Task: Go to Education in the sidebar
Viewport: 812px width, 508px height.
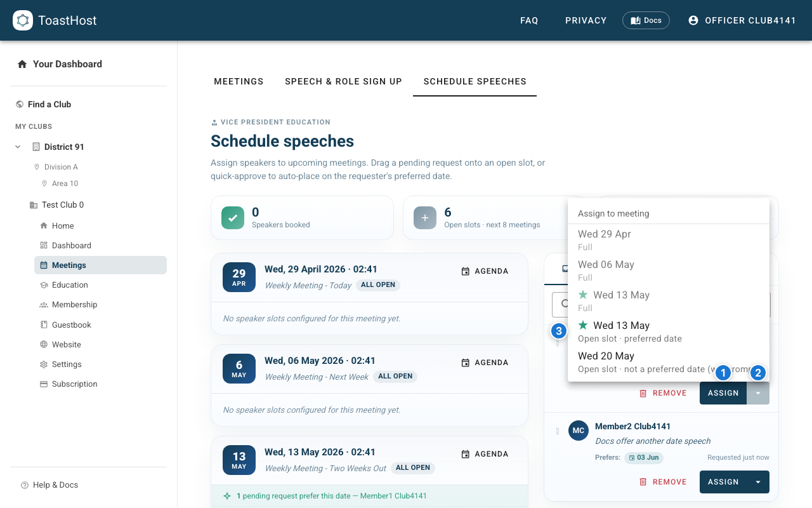Action: point(70,285)
